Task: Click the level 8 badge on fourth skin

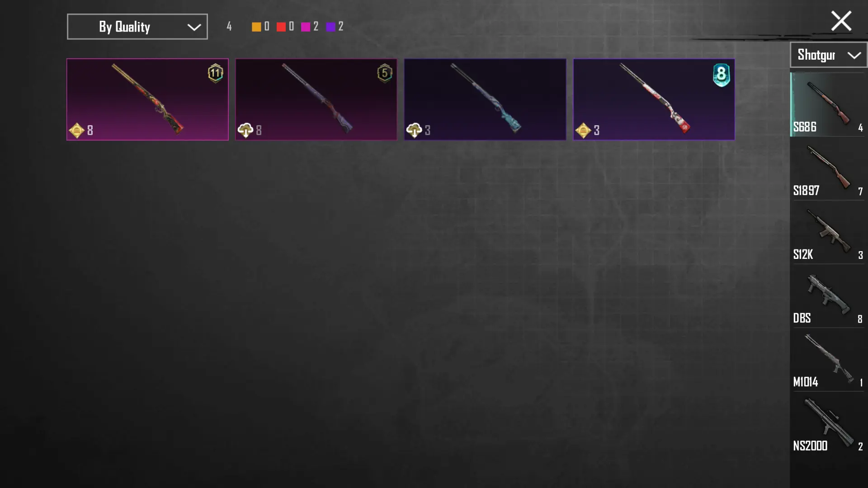Action: coord(721,75)
